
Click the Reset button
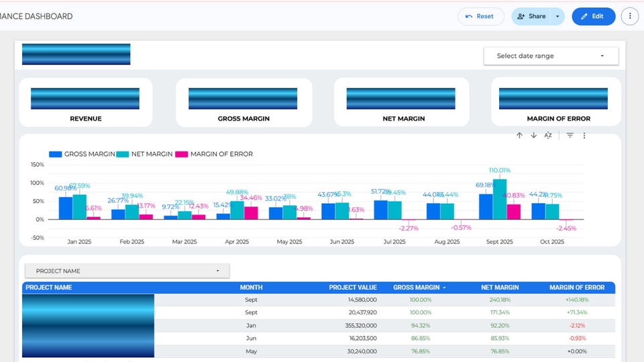coord(480,16)
